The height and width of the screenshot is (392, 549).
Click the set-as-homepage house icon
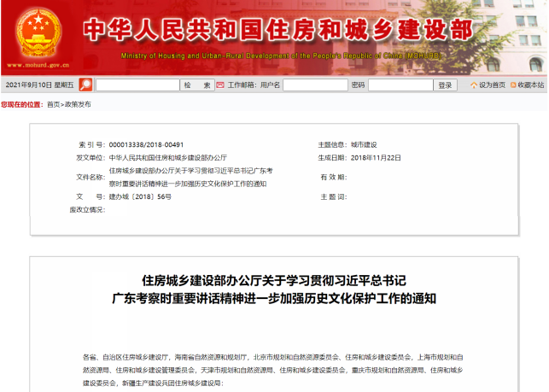point(474,85)
